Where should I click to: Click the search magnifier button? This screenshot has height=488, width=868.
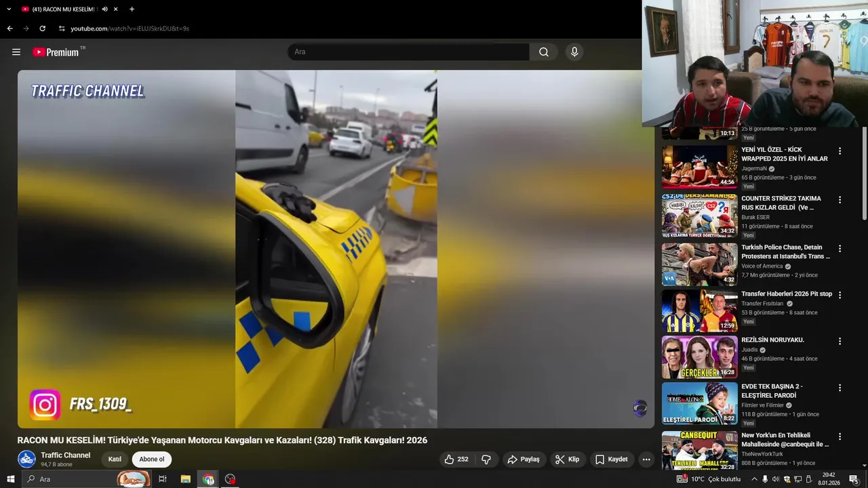(544, 52)
